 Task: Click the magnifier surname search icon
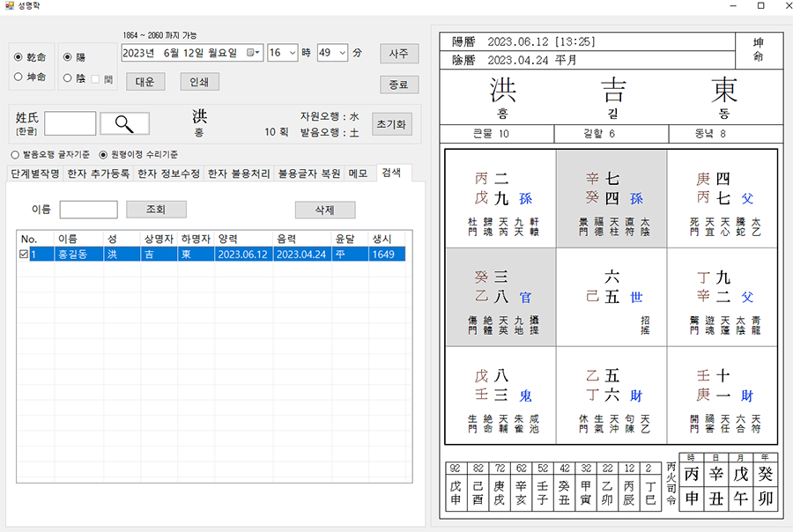click(x=124, y=124)
